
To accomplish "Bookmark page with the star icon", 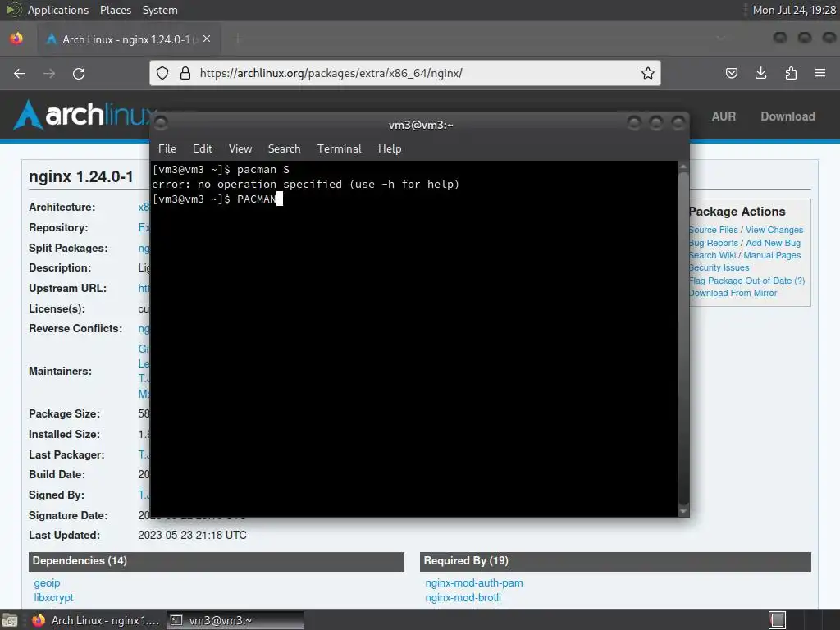I will pyautogui.click(x=648, y=73).
